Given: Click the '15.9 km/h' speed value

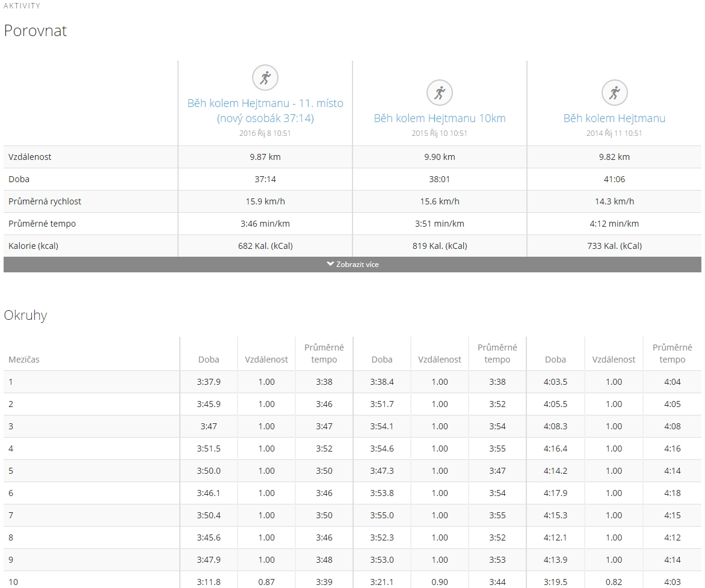Looking at the screenshot, I should tap(265, 201).
